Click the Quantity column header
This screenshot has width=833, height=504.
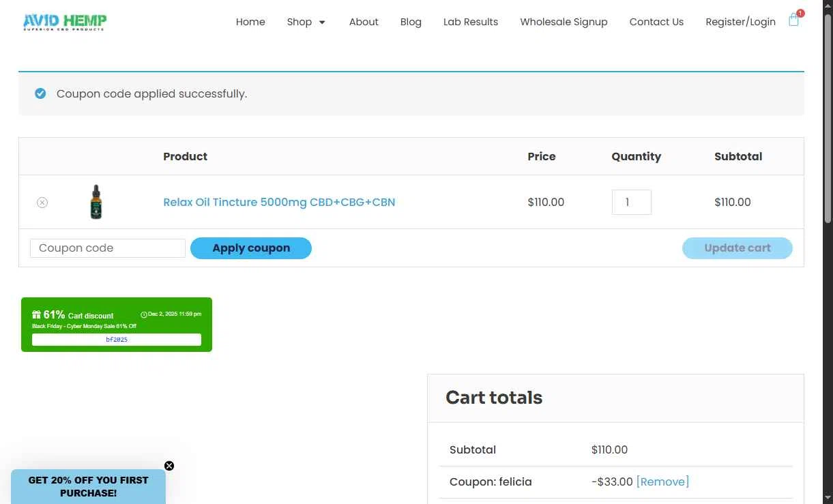tap(636, 156)
